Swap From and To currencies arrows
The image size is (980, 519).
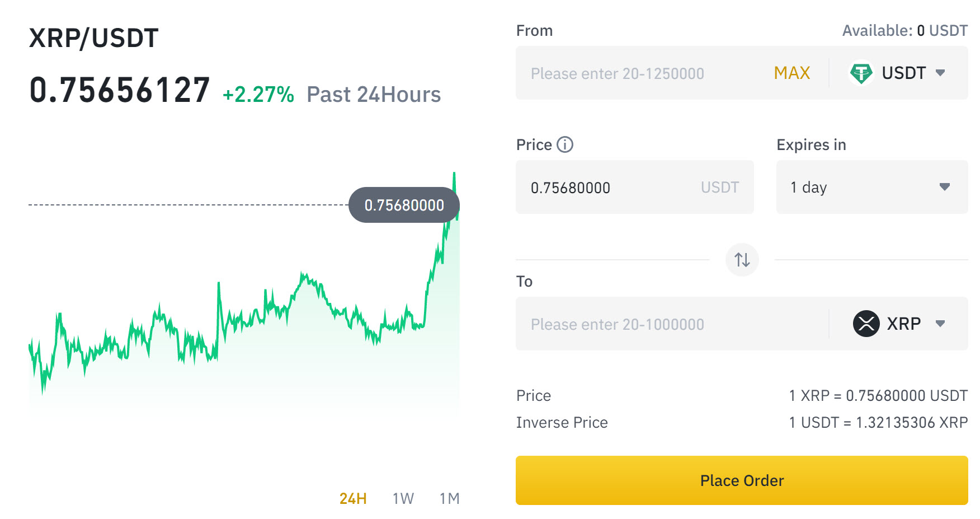(742, 260)
